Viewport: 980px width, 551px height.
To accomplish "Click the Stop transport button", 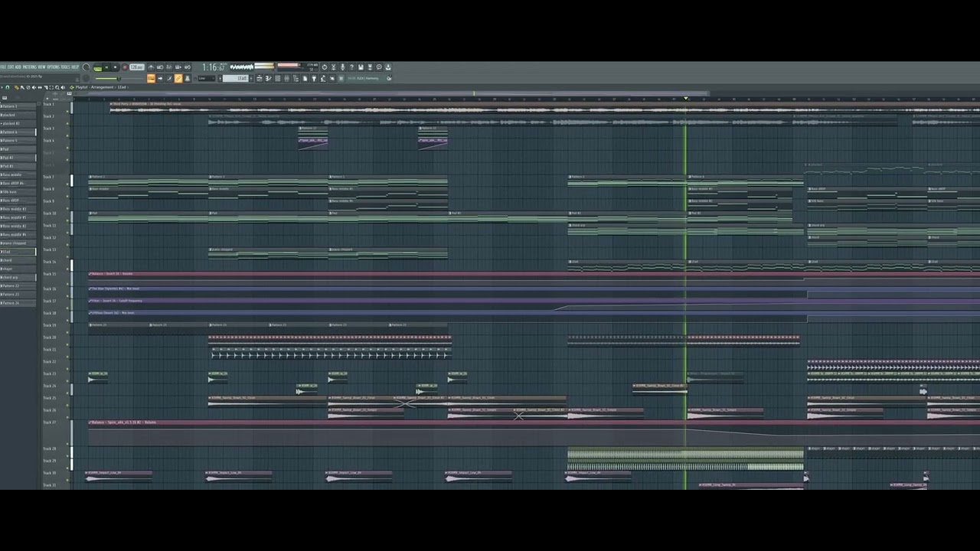I will pos(115,67).
